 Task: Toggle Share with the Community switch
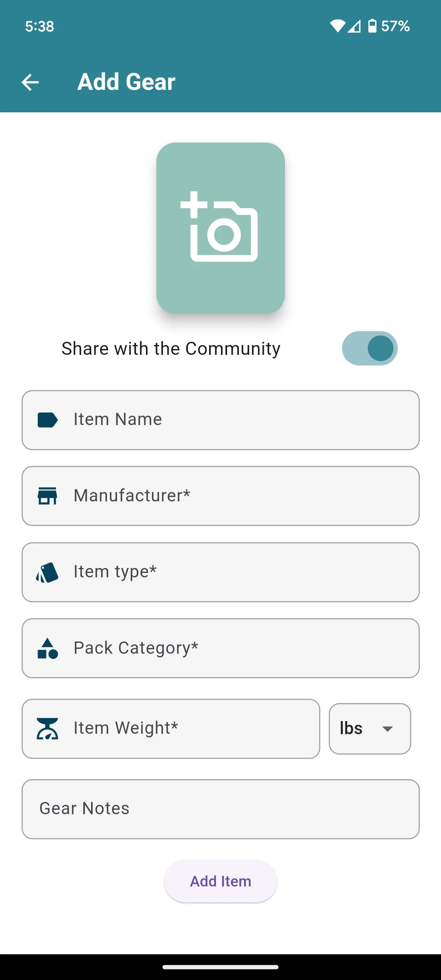point(370,348)
